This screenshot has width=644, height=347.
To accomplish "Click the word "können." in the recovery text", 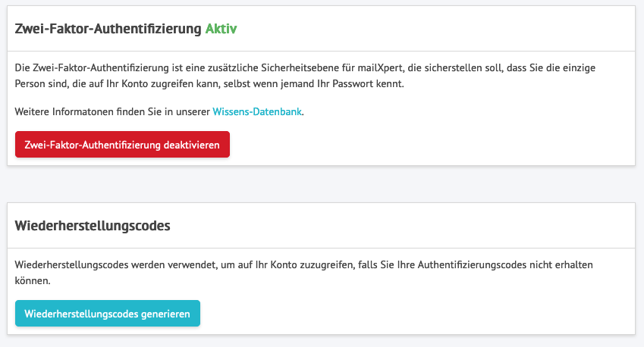I will click(33, 280).
